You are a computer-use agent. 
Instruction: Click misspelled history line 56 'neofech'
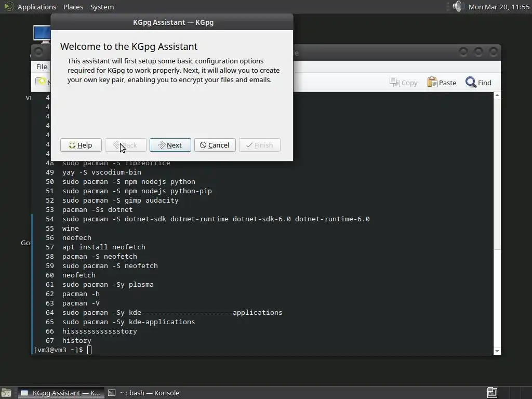[77, 237]
